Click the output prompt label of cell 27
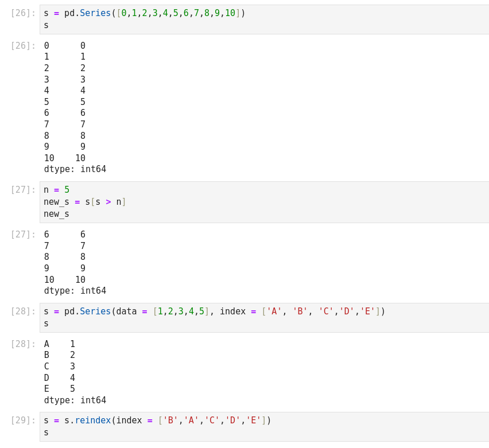 [23, 235]
